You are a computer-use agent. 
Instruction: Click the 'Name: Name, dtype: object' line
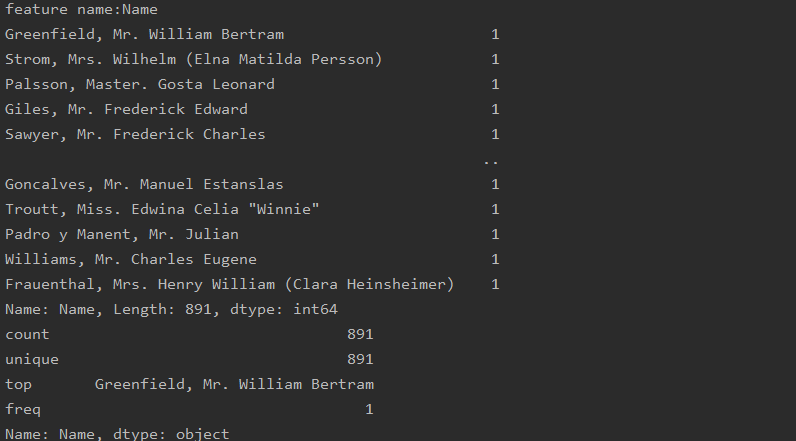[117, 434]
